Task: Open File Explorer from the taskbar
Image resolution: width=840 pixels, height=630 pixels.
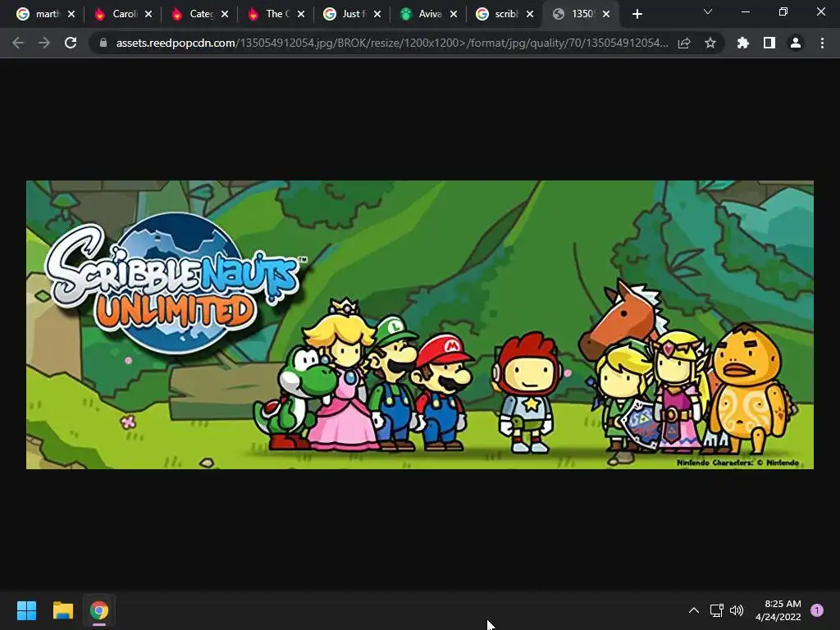Action: tap(62, 610)
